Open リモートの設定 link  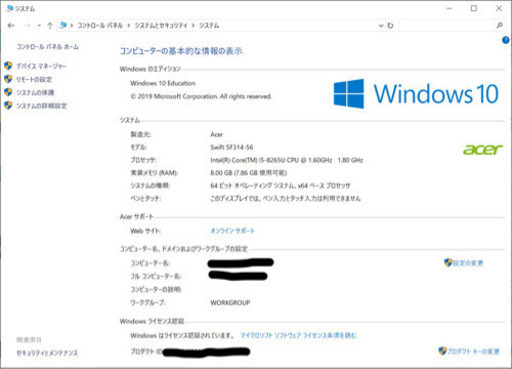point(34,79)
